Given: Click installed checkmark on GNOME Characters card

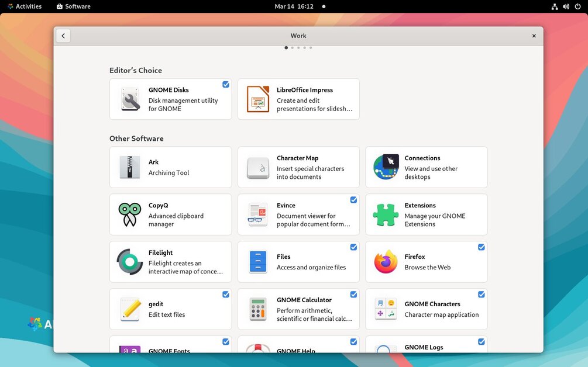Looking at the screenshot, I should click(482, 295).
